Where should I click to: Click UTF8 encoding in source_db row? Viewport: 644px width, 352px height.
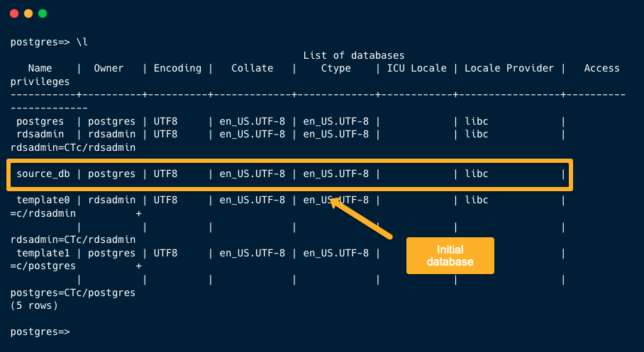tap(165, 174)
